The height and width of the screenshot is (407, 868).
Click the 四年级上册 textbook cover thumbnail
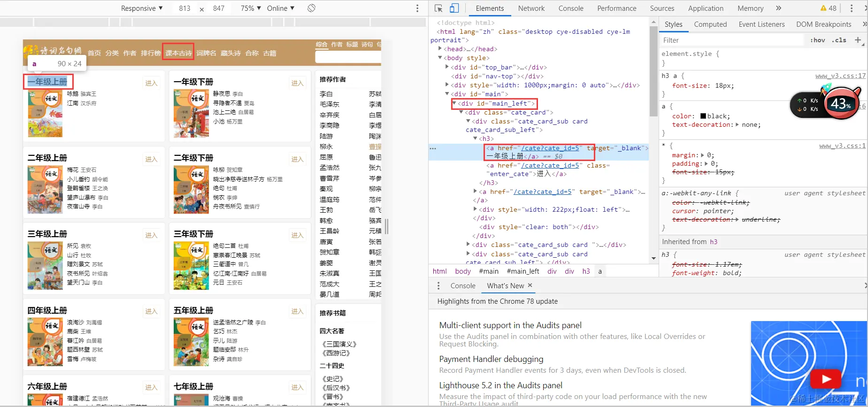(45, 342)
